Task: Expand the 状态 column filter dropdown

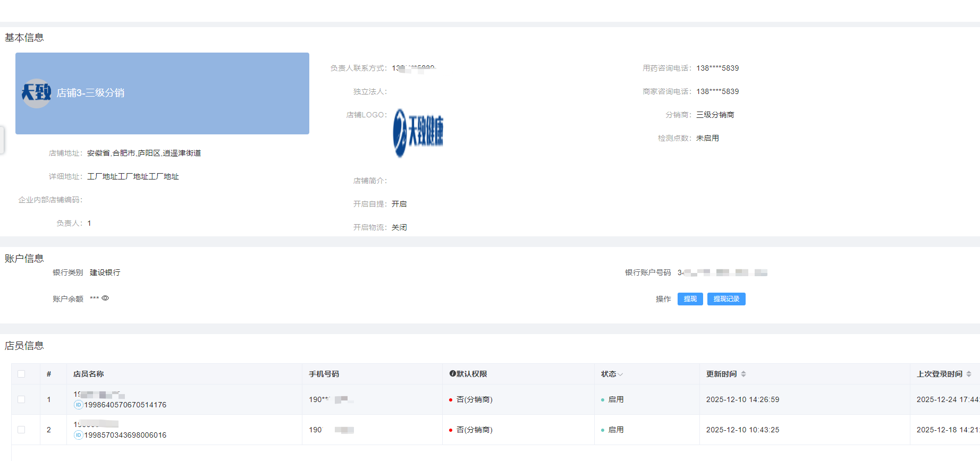Action: [x=620, y=374]
